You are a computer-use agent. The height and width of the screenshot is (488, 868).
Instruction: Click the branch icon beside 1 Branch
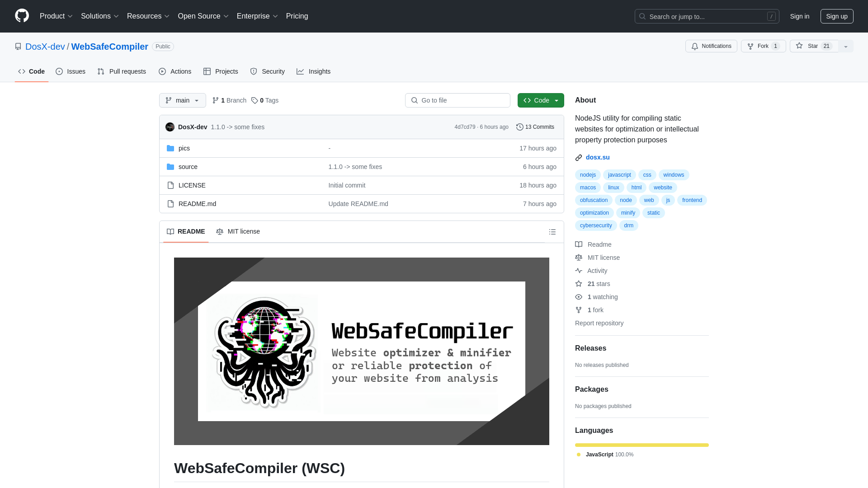coord(216,100)
